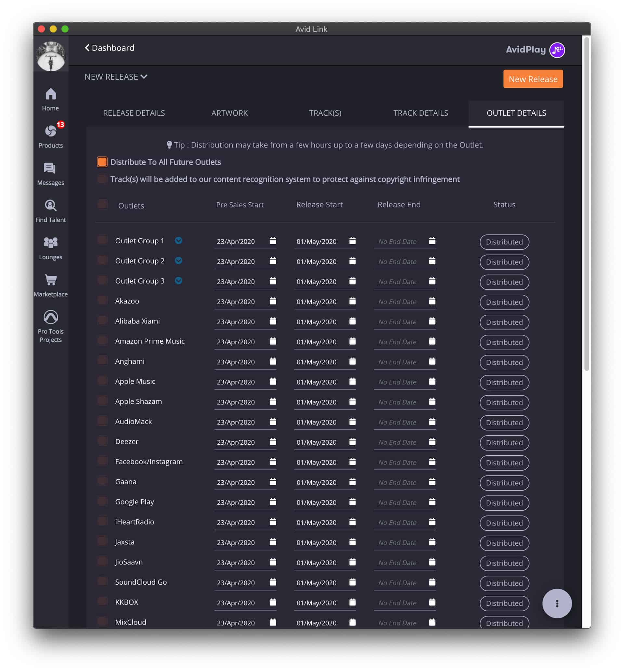The width and height of the screenshot is (624, 672).
Task: Open Release Start calendar for Google Play
Action: 352,501
